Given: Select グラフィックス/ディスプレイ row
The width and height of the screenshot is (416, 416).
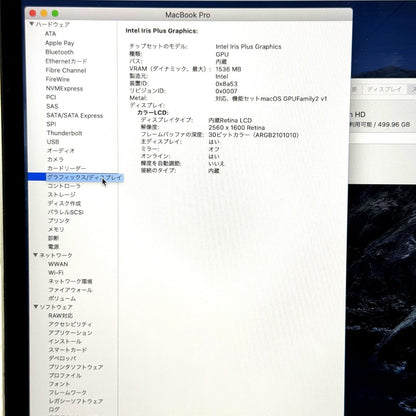Looking at the screenshot, I should point(76,177).
